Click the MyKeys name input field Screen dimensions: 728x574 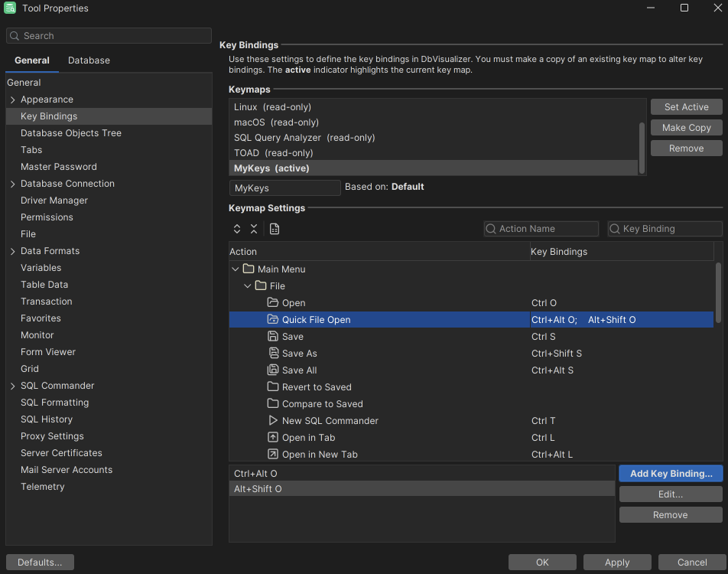click(284, 188)
